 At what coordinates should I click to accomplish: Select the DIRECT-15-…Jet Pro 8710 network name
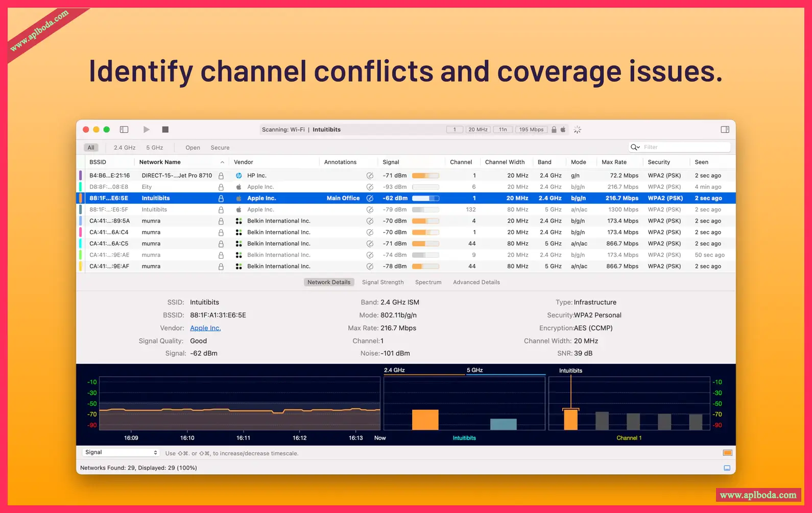[x=177, y=176]
